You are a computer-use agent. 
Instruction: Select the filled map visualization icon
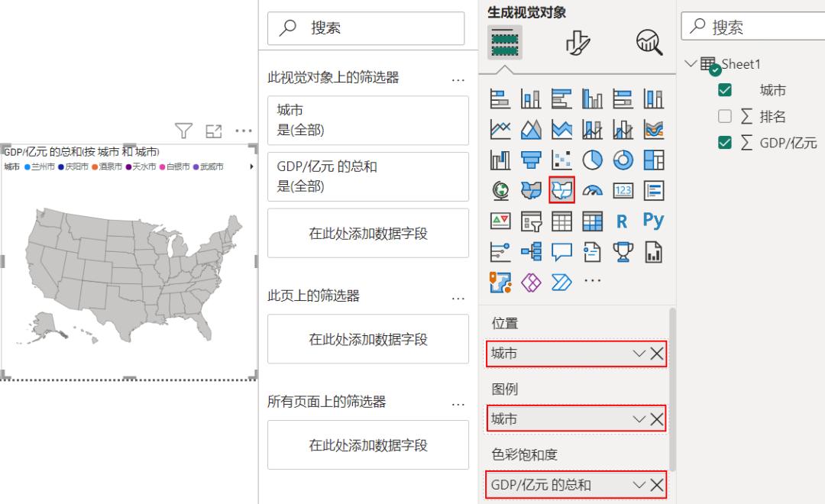561,189
